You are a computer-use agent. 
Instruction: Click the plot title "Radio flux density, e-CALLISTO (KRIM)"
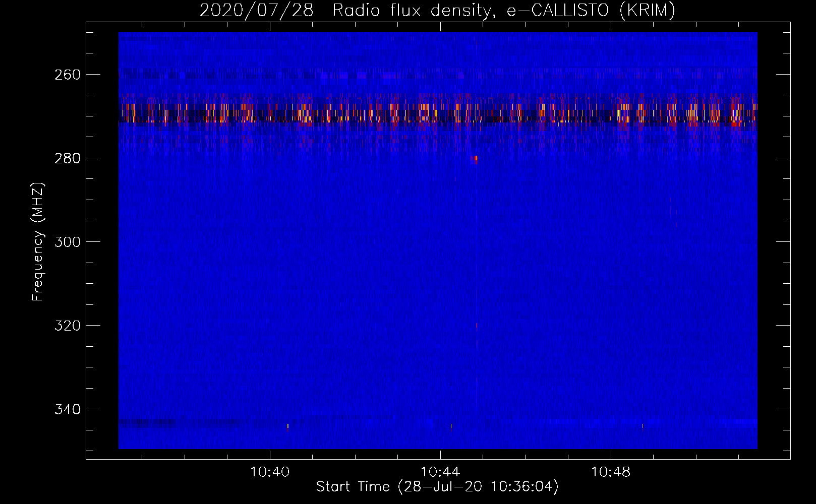pos(504,11)
